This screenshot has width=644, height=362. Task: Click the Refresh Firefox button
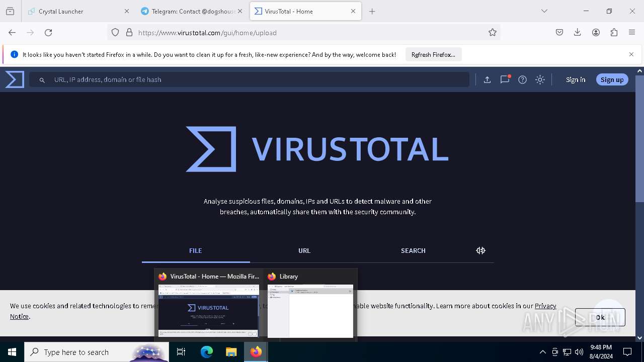pyautogui.click(x=433, y=54)
